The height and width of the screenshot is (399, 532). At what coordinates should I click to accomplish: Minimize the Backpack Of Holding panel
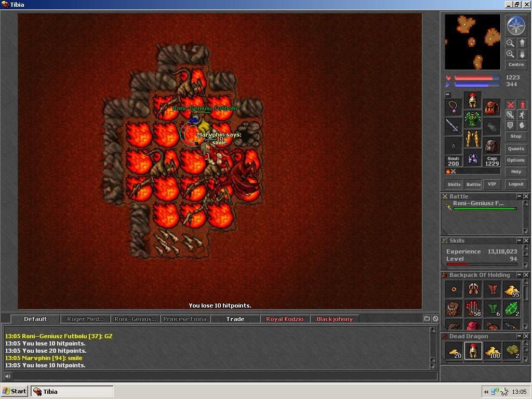(x=519, y=275)
